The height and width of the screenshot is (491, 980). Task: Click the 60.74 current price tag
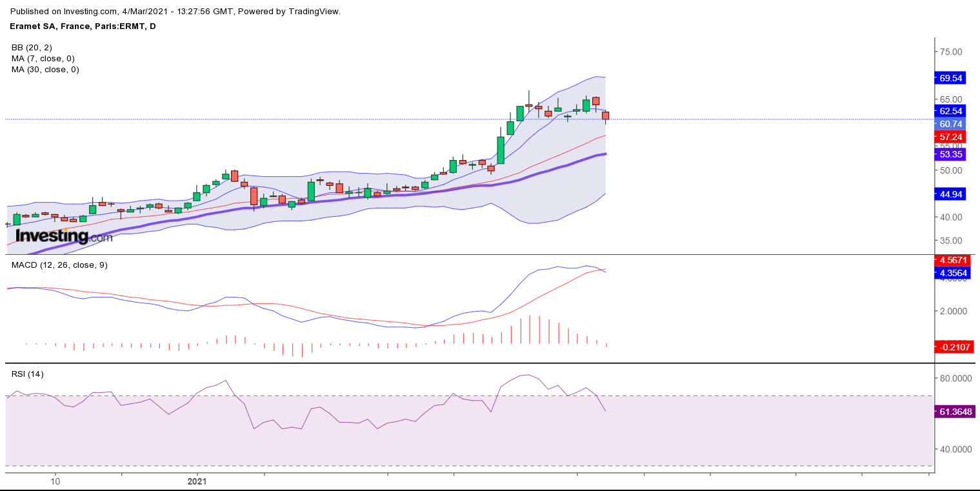[950, 124]
